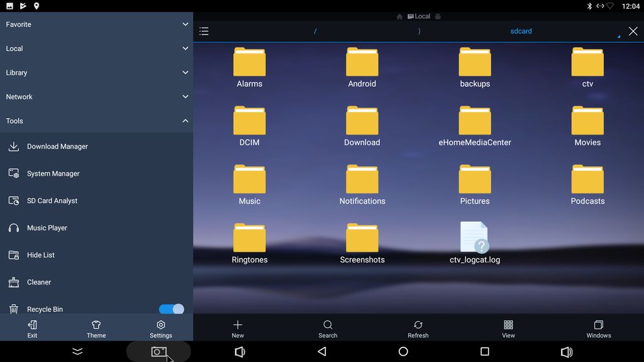
Task: Open the Download Manager tool
Action: pos(57,146)
